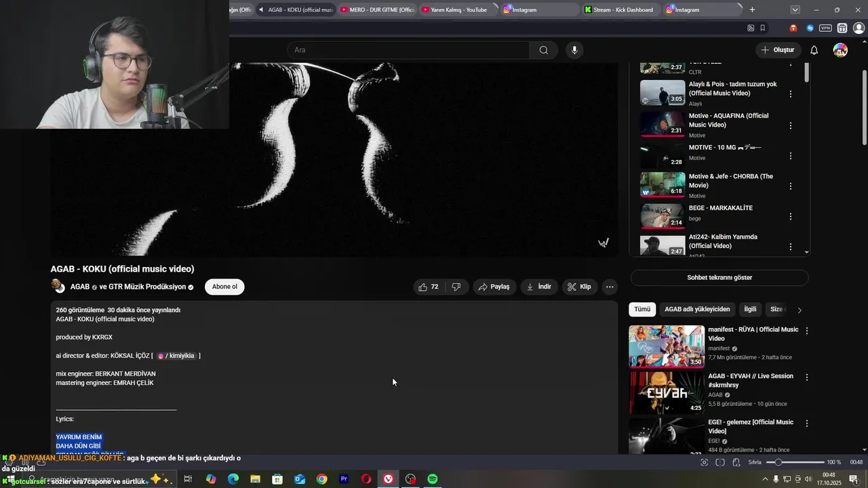Open File Explorer from the taskbar

tap(255, 479)
